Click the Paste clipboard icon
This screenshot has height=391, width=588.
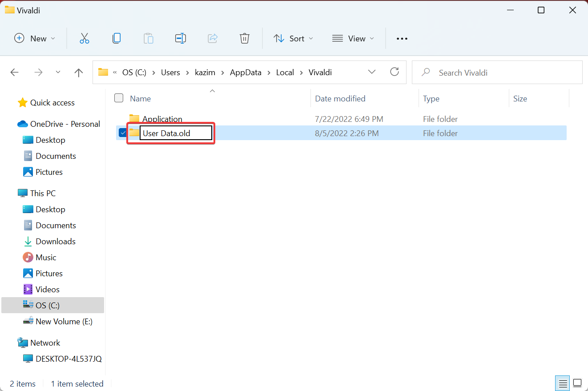(149, 39)
